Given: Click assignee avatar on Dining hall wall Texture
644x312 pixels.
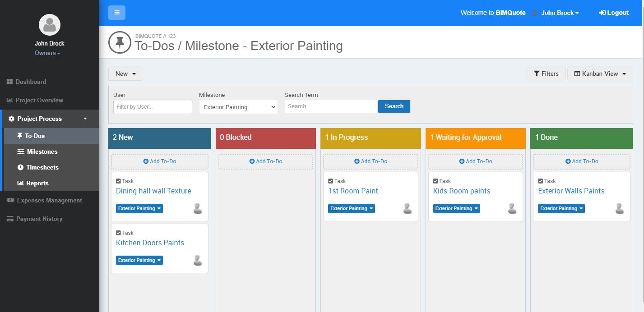Looking at the screenshot, I should click(197, 208).
